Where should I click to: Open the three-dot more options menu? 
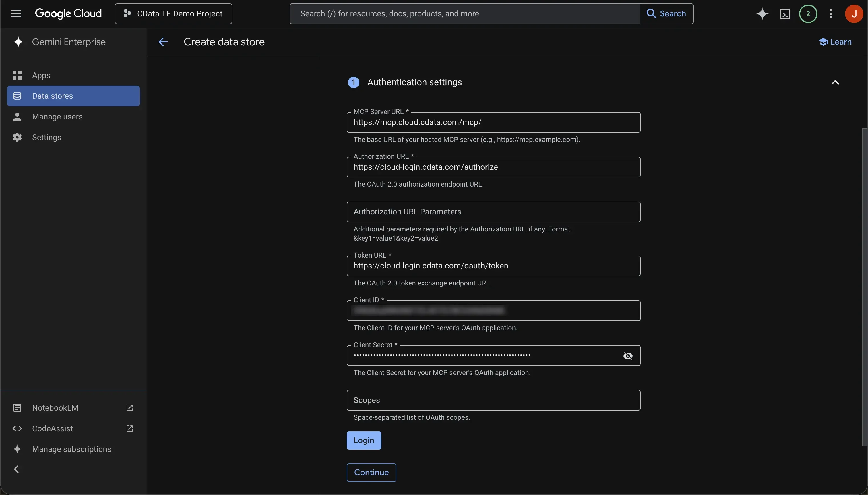click(831, 13)
